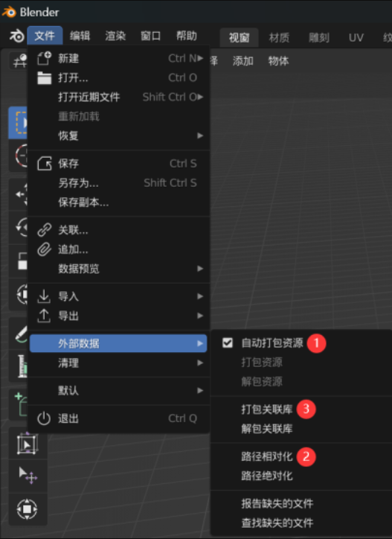Click the 新建 new file icon

tap(44, 58)
